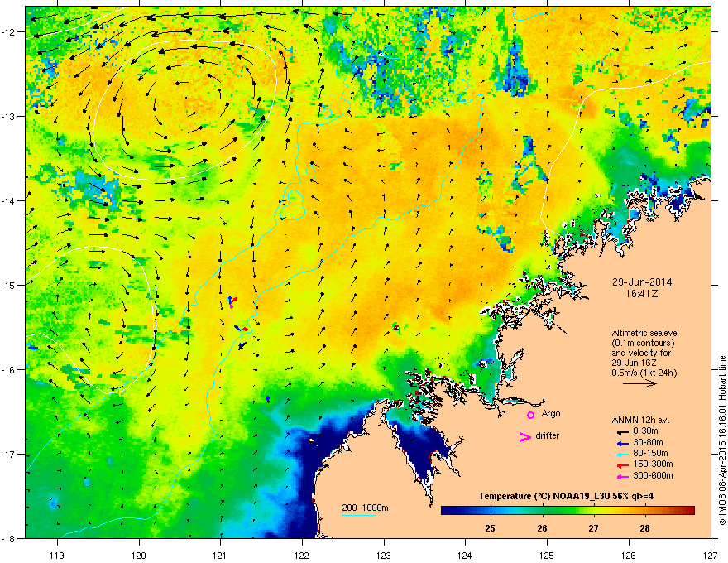Click the magenta 300-600m arrow legend symbol
This screenshot has width=728, height=563.
click(x=623, y=476)
